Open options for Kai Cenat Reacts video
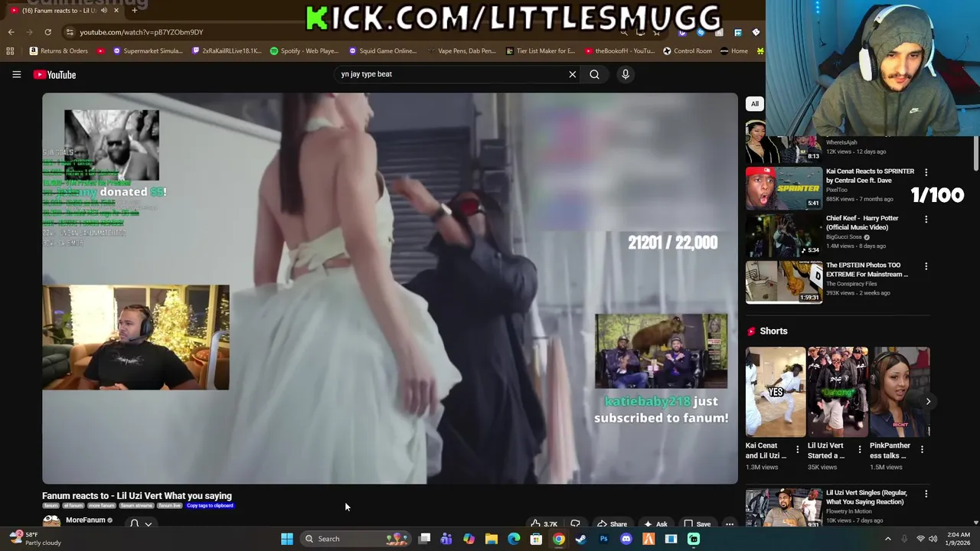Viewport: 980px width, 551px height. 926,172
